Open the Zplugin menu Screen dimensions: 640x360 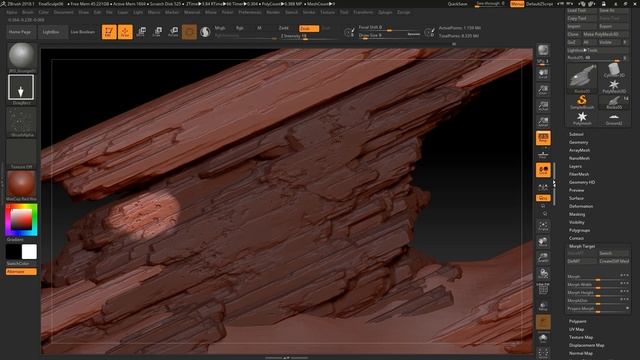385,12
